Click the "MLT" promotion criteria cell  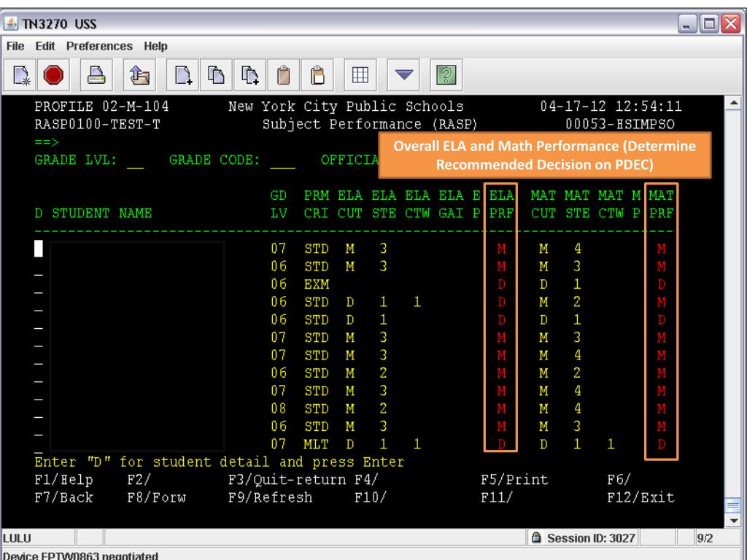click(x=317, y=445)
